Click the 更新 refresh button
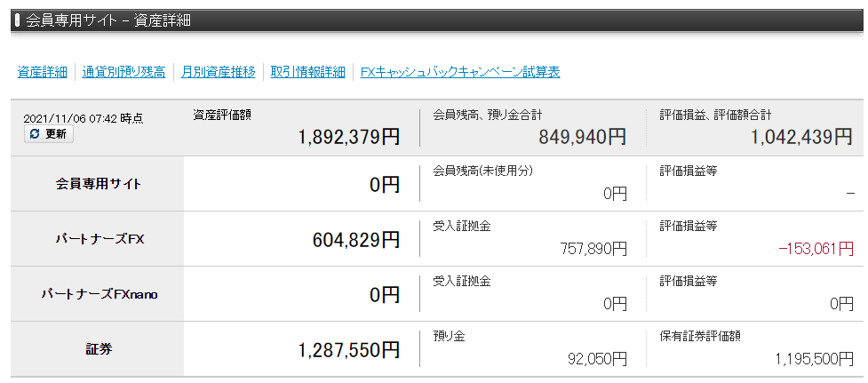This screenshot has height=383, width=868. coord(49,134)
